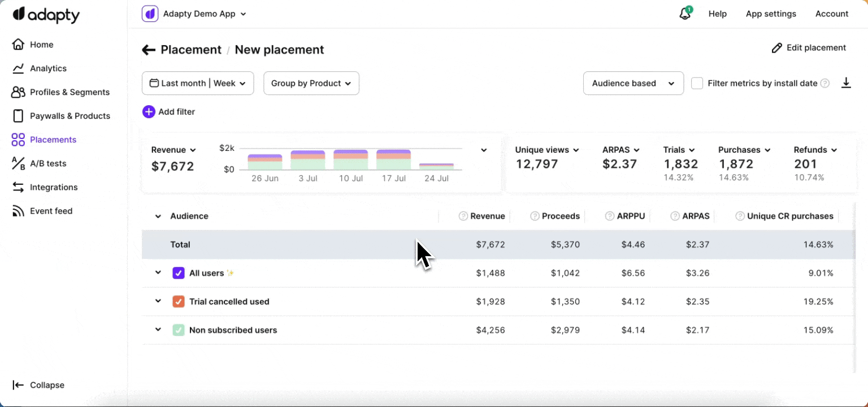
Task: Collapse the sidebar with Collapse button
Action: [x=39, y=385]
